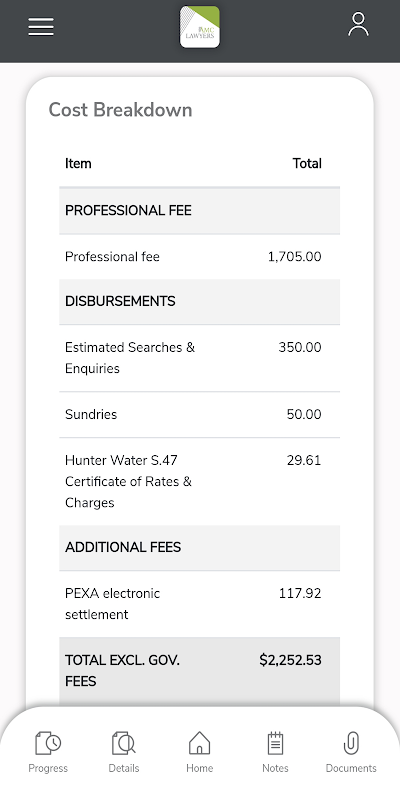Tap the Home house icon

(199, 743)
